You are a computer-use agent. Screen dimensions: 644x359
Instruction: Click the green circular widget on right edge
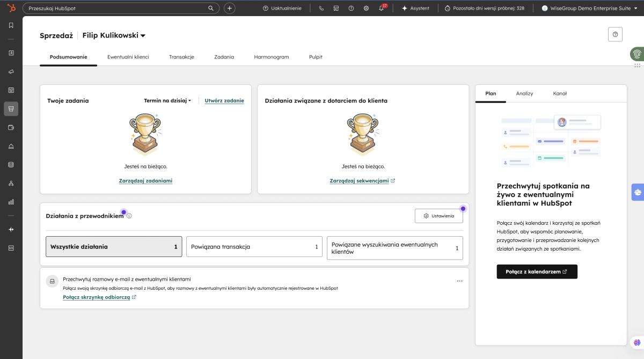pyautogui.click(x=637, y=54)
